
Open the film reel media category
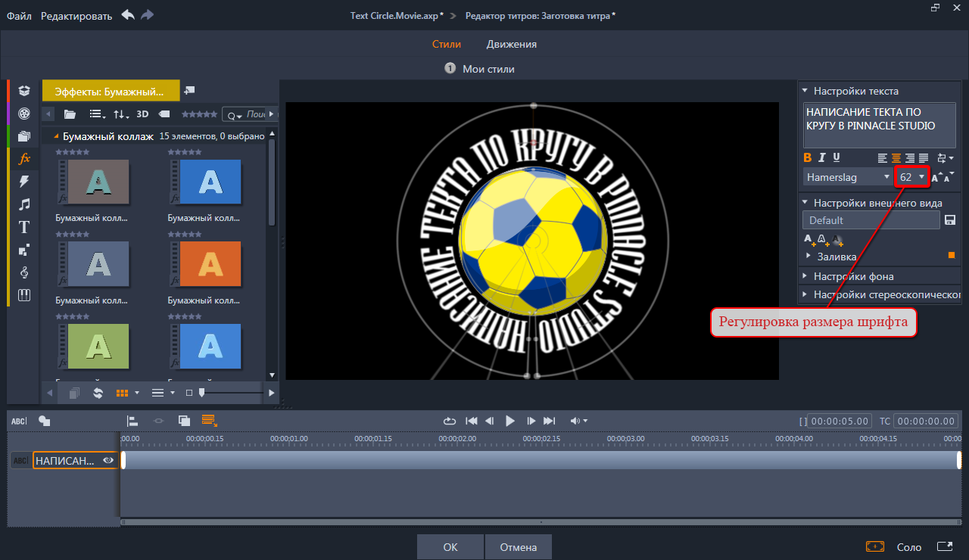(24, 114)
